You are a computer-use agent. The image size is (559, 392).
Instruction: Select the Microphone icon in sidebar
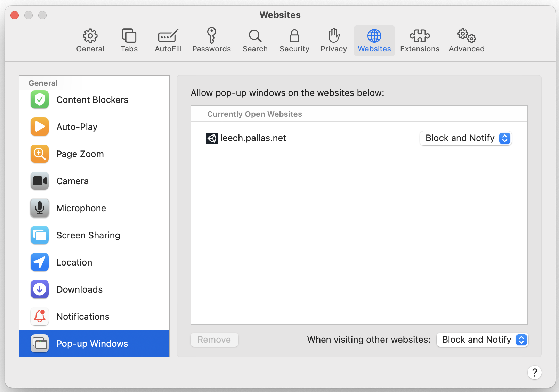click(40, 208)
